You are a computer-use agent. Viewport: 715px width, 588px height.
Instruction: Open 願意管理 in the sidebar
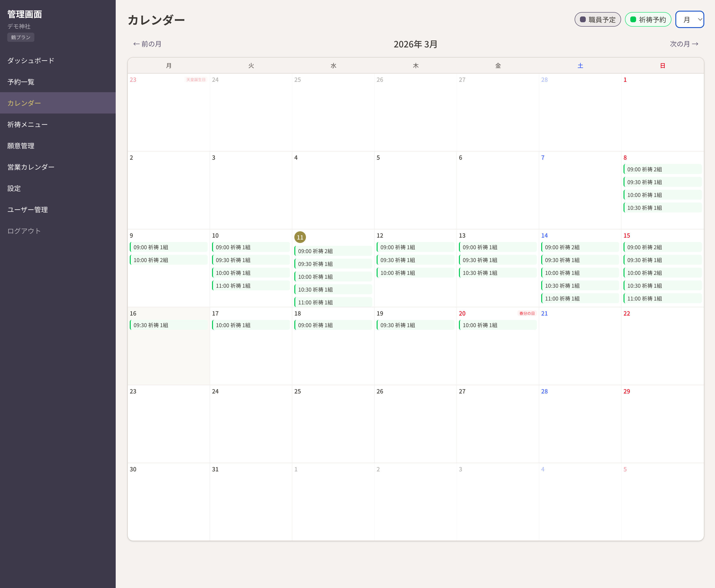(x=21, y=146)
